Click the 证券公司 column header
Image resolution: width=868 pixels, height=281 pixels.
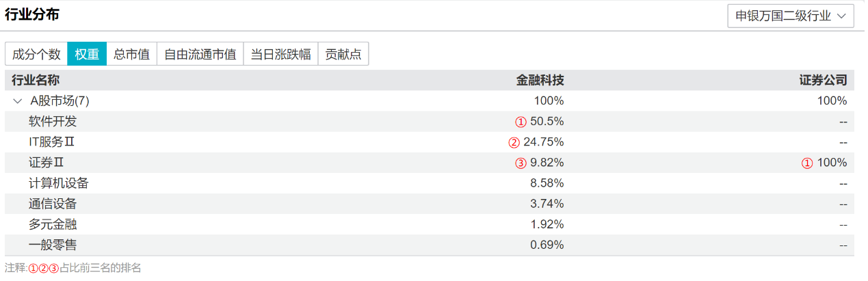tap(823, 81)
